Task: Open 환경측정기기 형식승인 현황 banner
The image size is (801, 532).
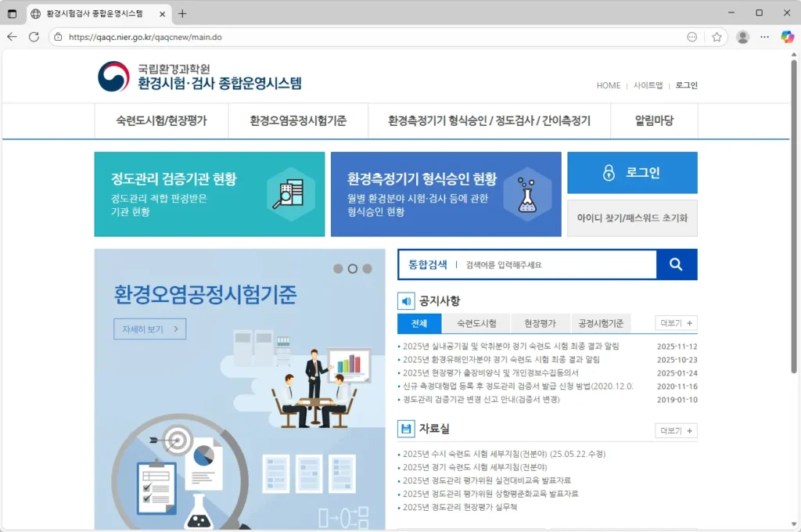Action: [446, 194]
